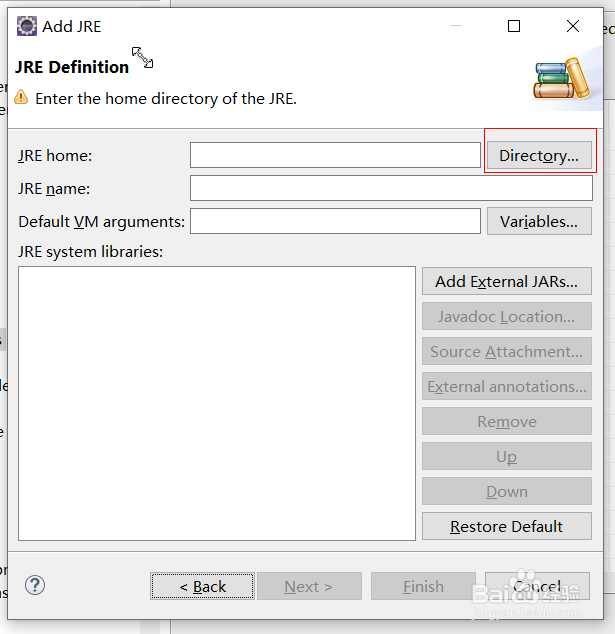
Task: Open the Directory browse button
Action: (x=539, y=156)
